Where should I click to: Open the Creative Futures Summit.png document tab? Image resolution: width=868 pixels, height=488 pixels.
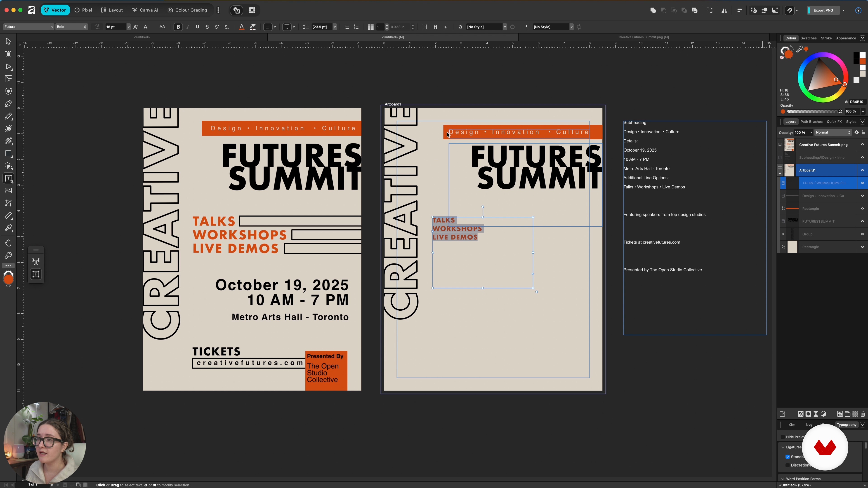(643, 37)
